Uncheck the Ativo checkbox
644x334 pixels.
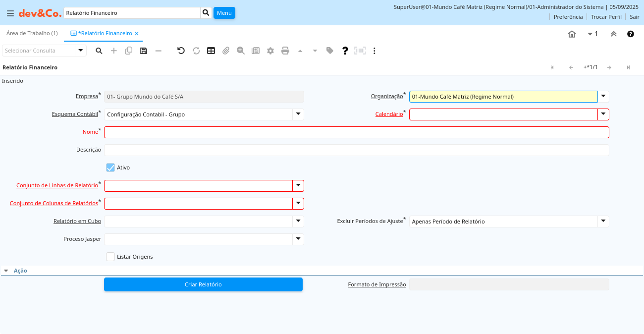click(x=110, y=167)
